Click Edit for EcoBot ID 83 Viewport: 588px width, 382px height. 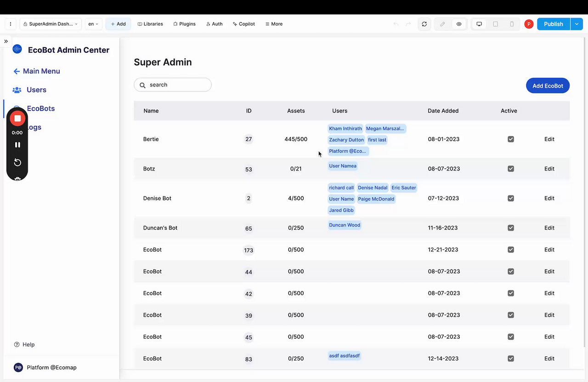tap(549, 359)
